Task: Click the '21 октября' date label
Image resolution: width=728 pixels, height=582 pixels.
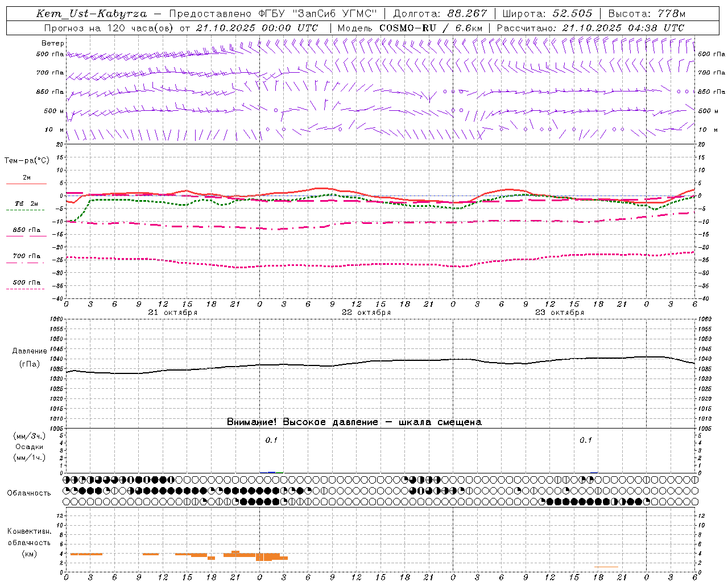Action: point(173,313)
